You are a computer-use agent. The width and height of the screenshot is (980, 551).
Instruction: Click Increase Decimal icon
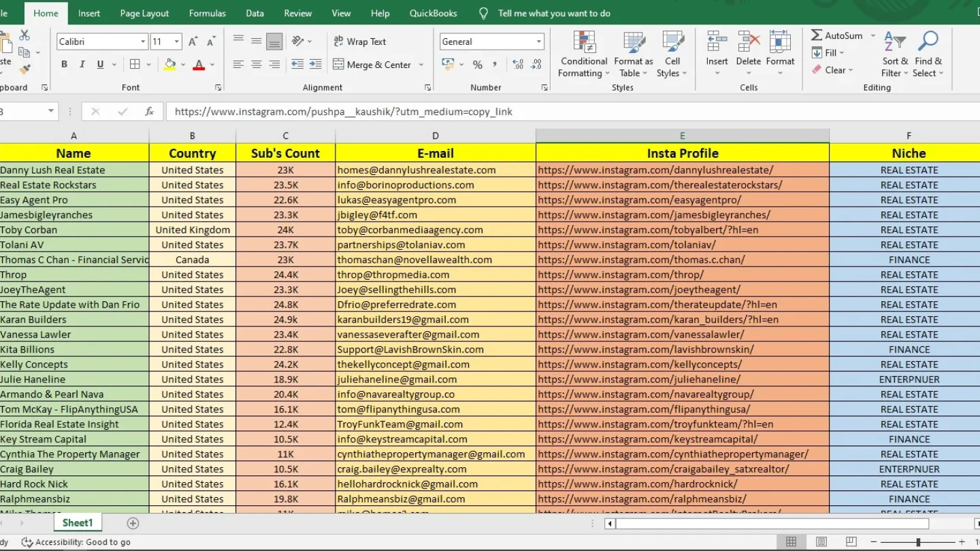518,65
